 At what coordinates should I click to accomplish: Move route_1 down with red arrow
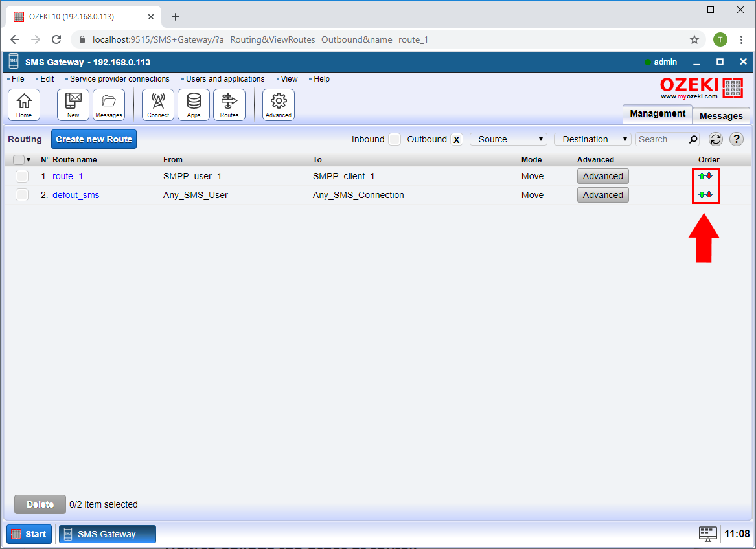(x=709, y=176)
